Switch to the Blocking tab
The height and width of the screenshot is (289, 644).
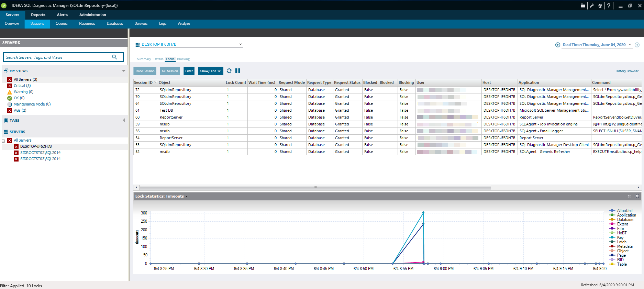point(183,59)
